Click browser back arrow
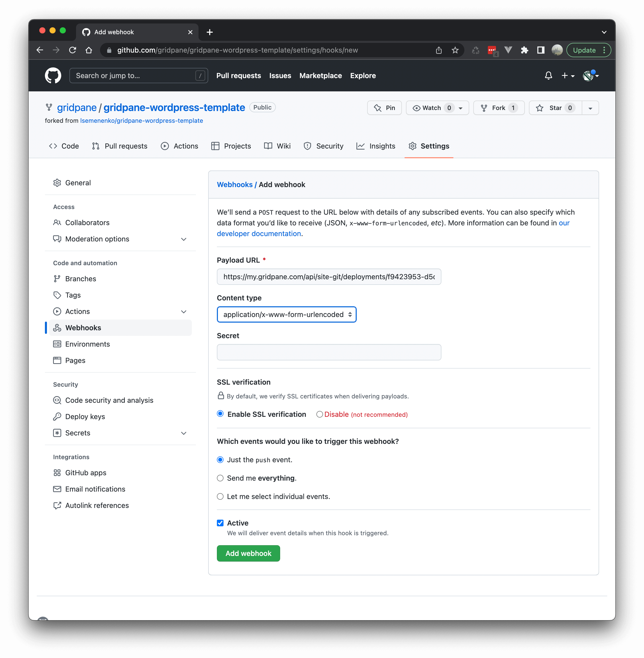 pyautogui.click(x=40, y=50)
